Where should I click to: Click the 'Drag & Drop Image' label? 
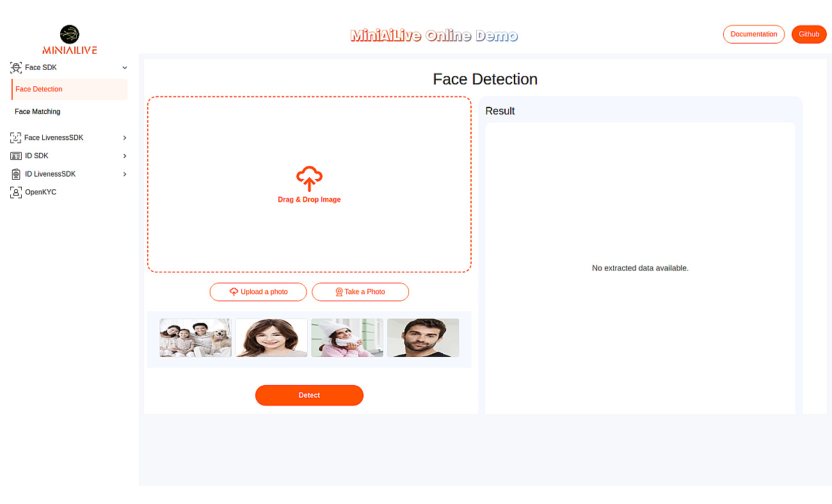[x=309, y=200]
